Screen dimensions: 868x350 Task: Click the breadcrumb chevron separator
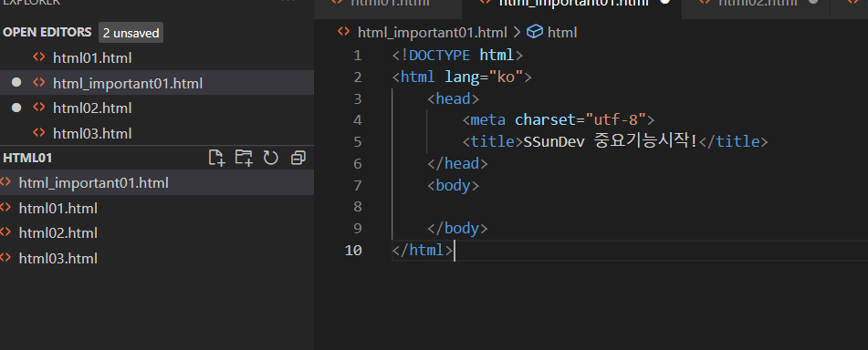pos(517,32)
